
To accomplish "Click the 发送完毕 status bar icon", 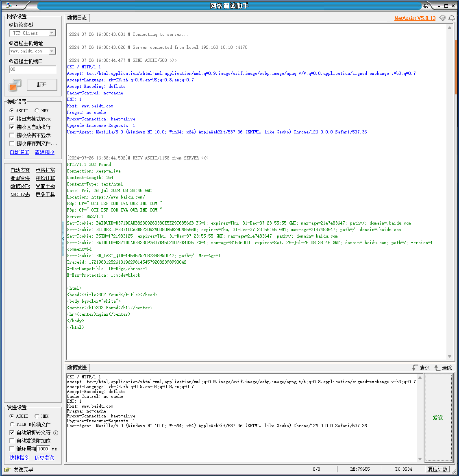I will (x=7, y=469).
